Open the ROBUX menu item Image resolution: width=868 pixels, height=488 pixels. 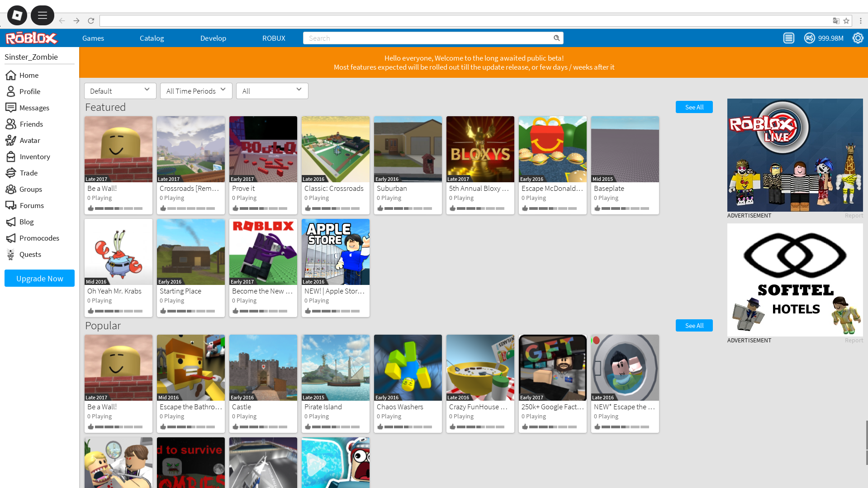click(x=274, y=38)
